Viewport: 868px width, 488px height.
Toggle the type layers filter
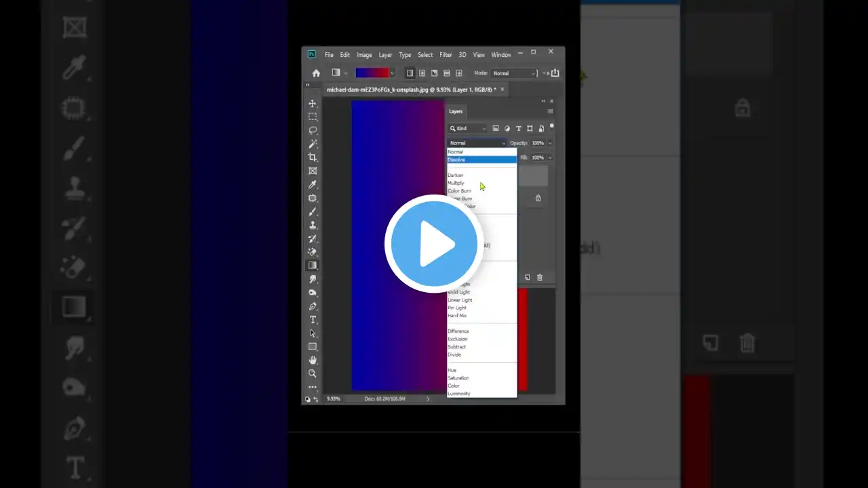pyautogui.click(x=519, y=128)
